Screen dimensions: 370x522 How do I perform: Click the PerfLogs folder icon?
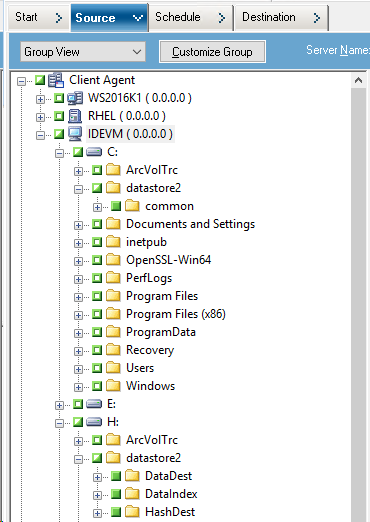[113, 278]
